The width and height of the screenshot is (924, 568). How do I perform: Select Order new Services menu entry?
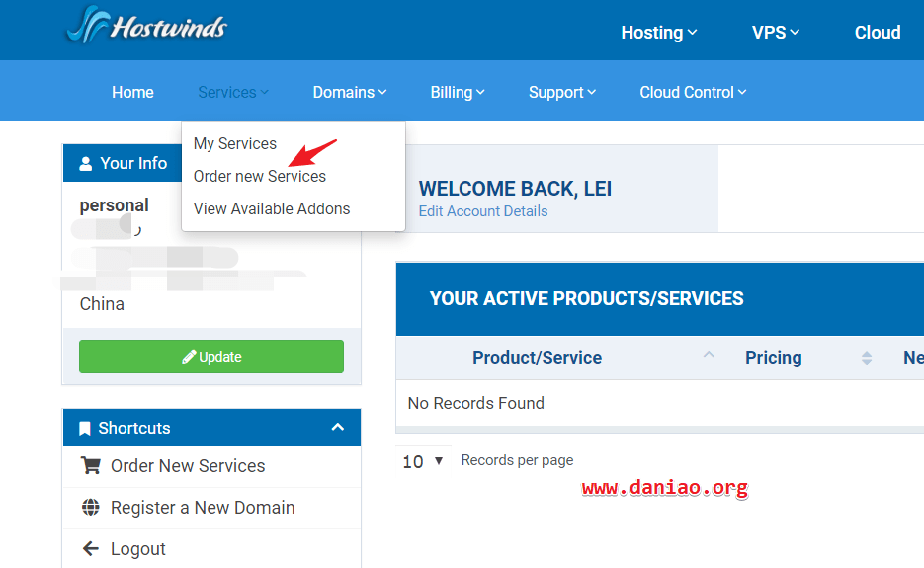pos(260,176)
